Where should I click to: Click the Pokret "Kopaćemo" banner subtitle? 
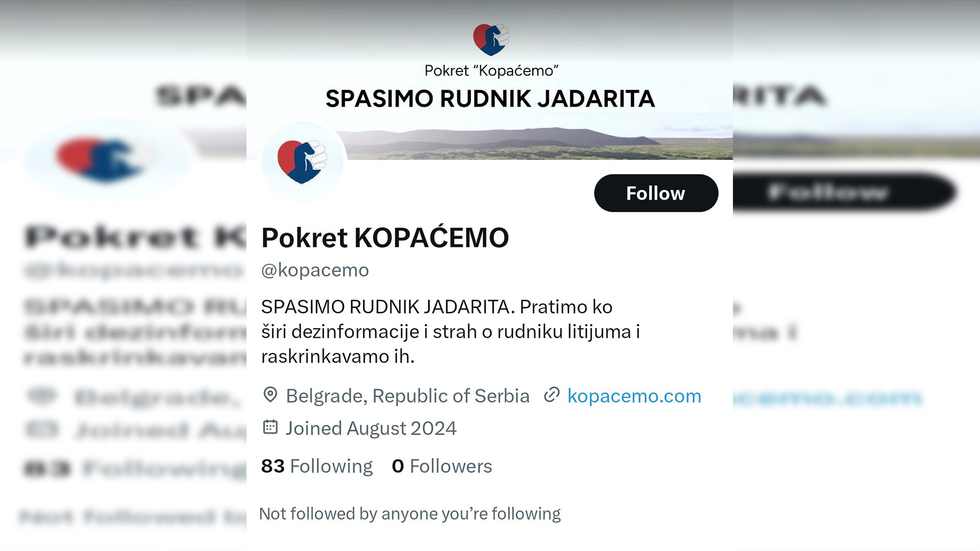click(x=491, y=71)
